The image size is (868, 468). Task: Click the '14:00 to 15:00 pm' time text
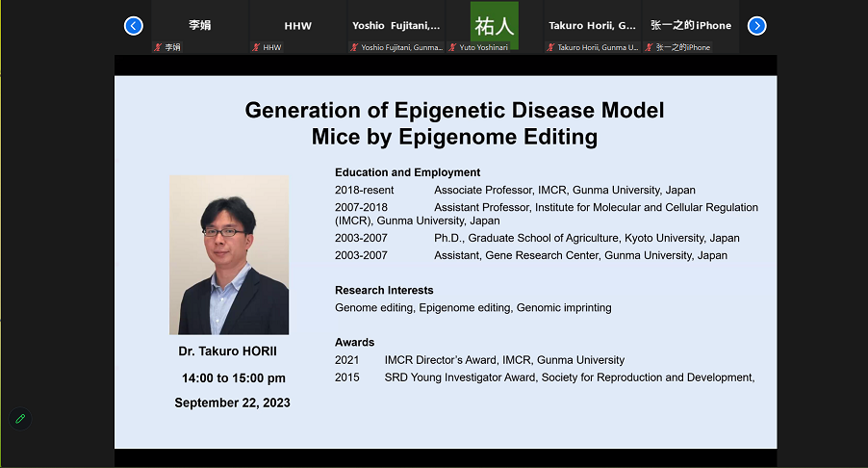point(234,378)
